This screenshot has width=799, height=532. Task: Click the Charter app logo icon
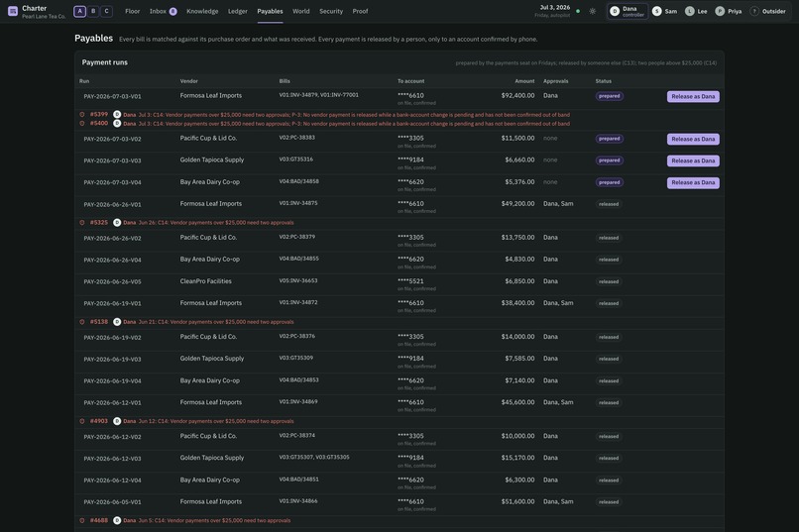(x=13, y=11)
